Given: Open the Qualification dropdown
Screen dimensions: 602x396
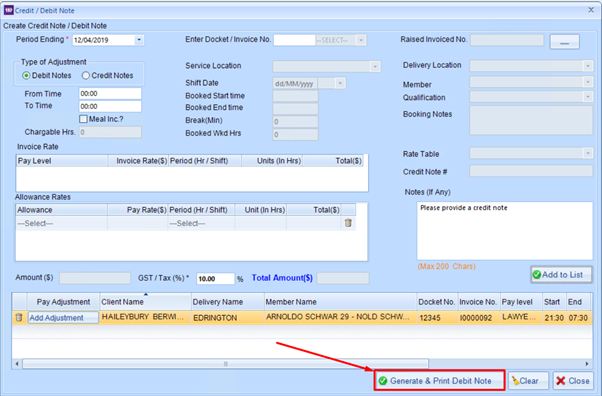Looking at the screenshot, I should (587, 97).
